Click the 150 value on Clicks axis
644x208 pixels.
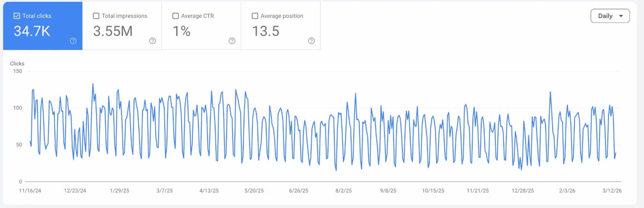coord(17,71)
